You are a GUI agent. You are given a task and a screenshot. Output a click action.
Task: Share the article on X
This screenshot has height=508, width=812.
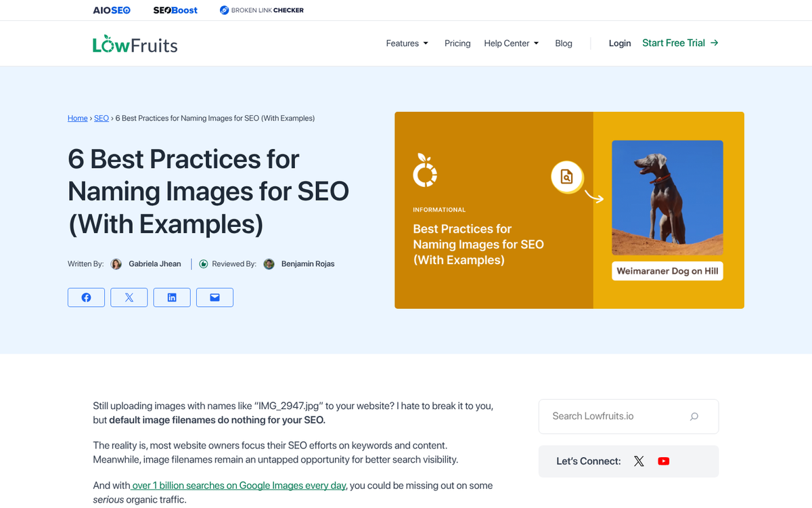tap(129, 297)
